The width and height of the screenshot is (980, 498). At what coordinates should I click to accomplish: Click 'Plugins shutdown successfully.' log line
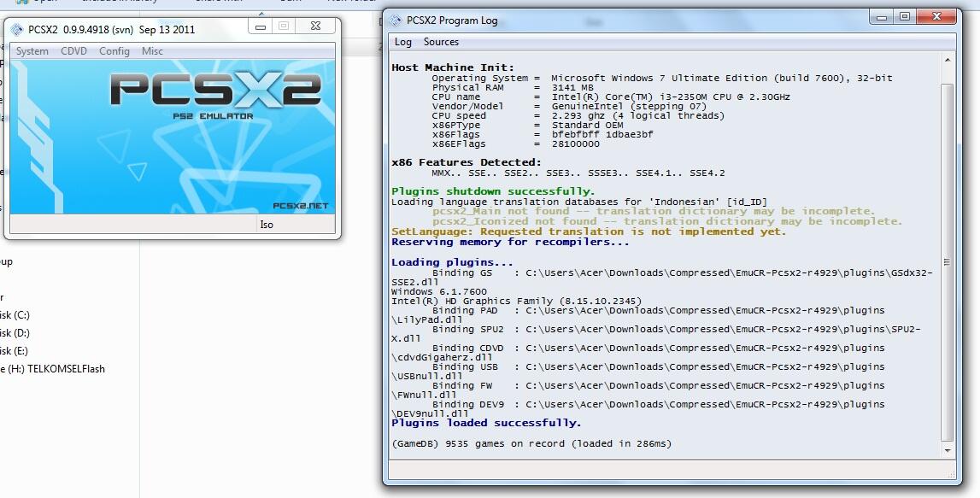tap(493, 191)
